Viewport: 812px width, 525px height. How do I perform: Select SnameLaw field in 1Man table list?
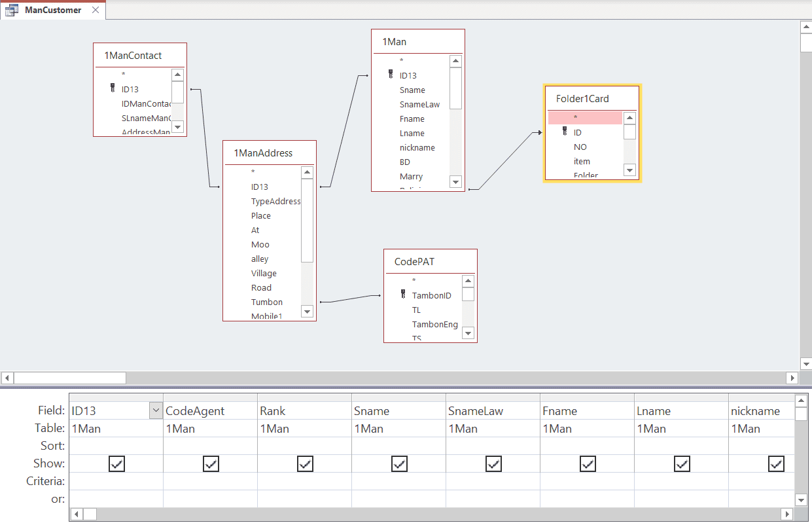tap(419, 104)
